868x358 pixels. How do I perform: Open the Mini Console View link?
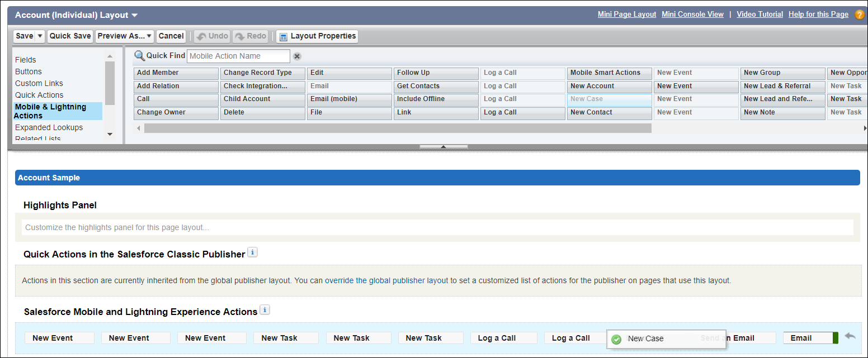(692, 15)
